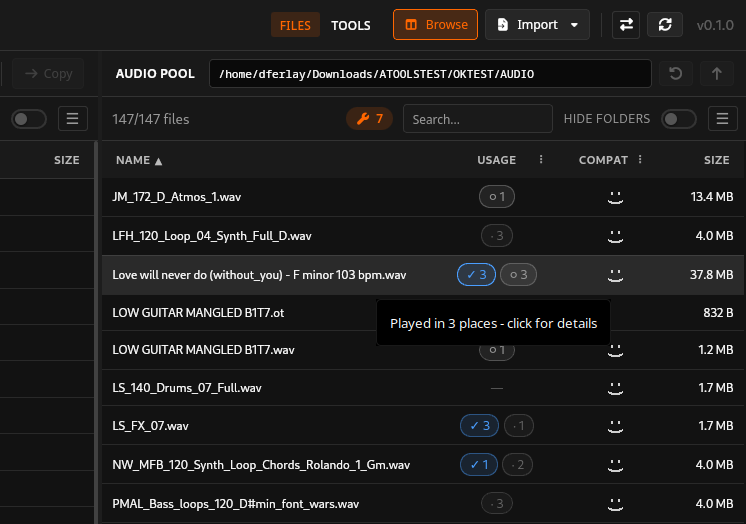Select the LS_140_Drums_07_Full.wav file row
This screenshot has height=524, width=746.
pos(423,388)
